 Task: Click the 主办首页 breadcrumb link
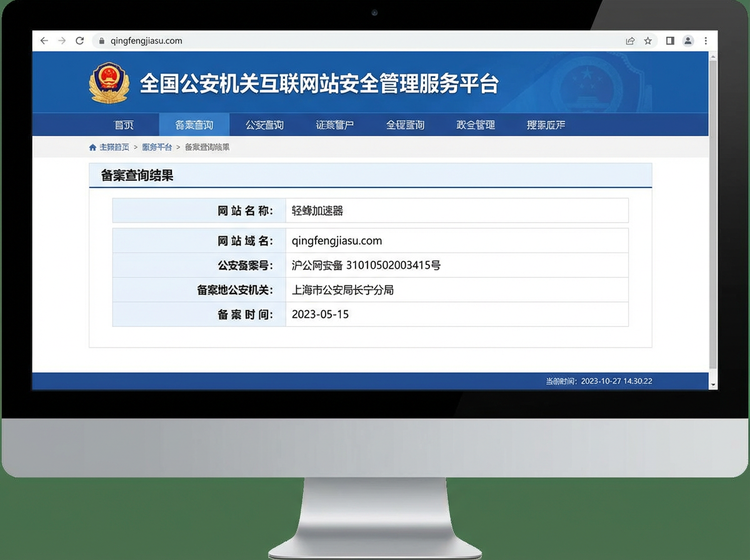(113, 146)
